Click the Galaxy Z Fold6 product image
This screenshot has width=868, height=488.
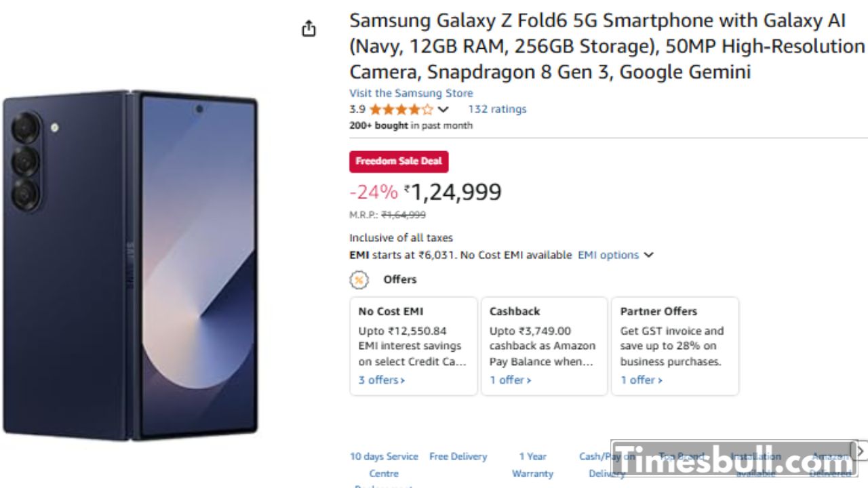point(130,264)
